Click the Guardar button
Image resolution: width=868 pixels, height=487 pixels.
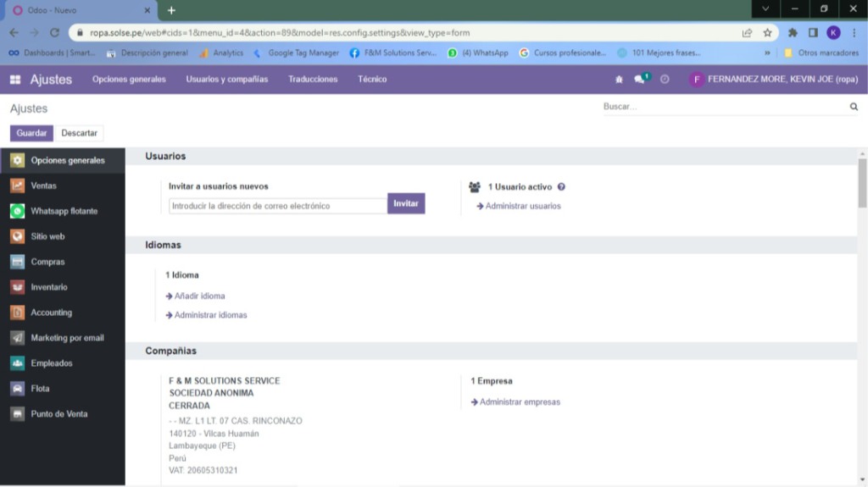[31, 133]
